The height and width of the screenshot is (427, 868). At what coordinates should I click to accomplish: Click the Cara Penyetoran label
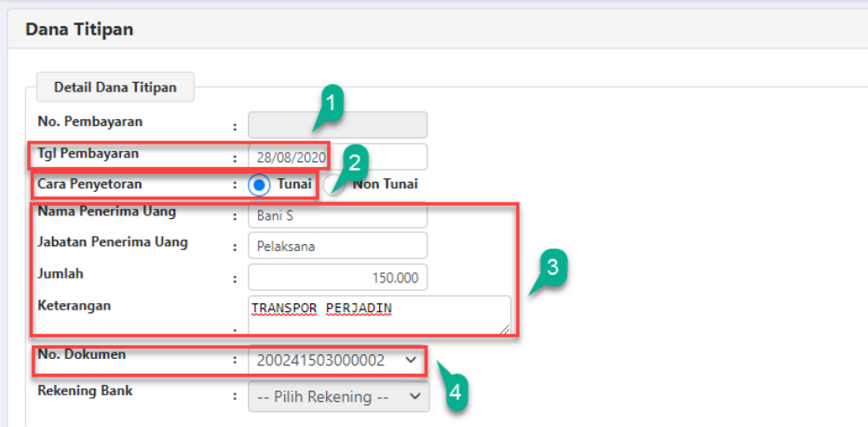coord(90,185)
